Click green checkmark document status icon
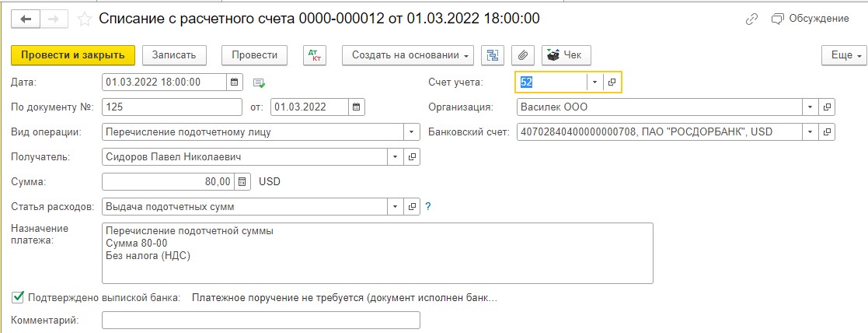 click(x=259, y=82)
